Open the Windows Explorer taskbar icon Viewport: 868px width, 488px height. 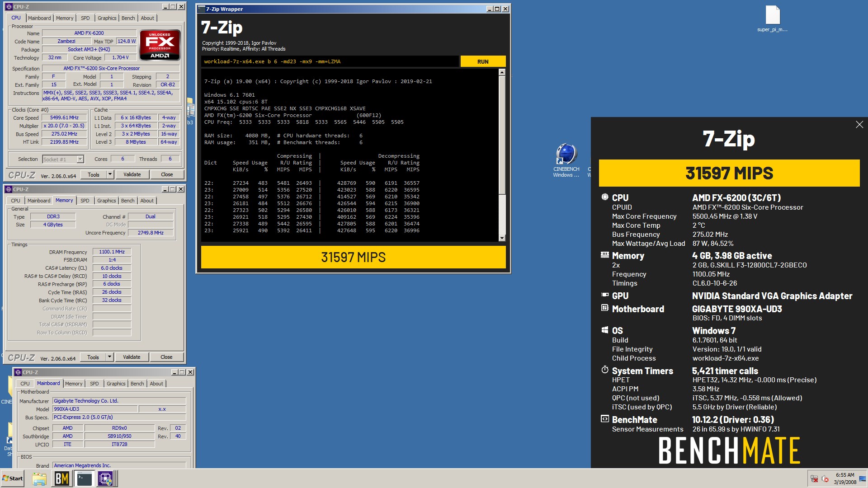coord(39,479)
